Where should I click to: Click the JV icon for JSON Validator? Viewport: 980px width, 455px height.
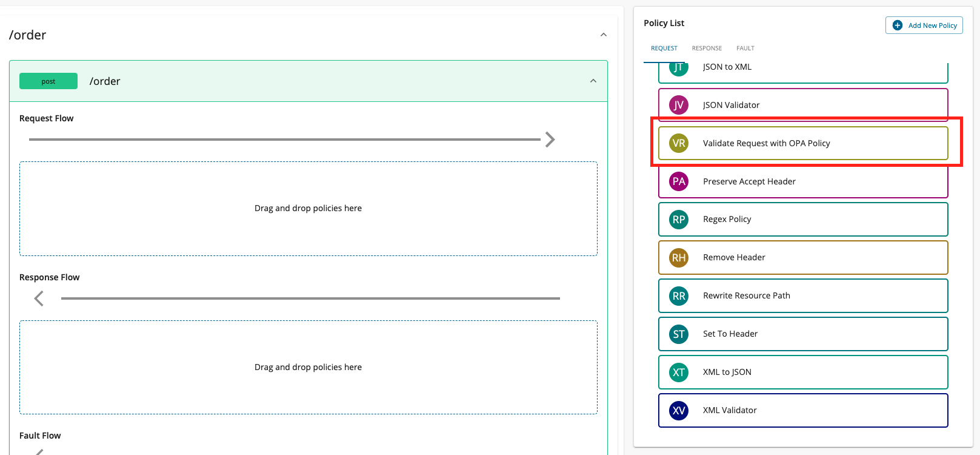point(679,105)
